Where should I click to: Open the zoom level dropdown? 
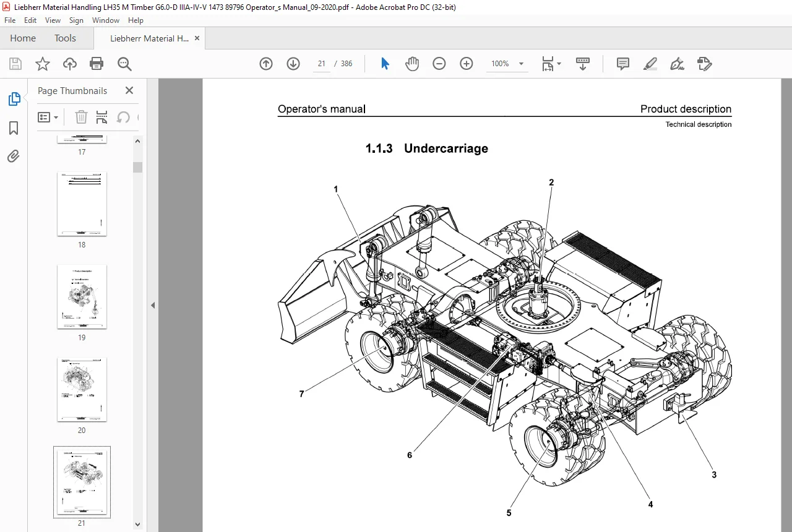pos(521,64)
